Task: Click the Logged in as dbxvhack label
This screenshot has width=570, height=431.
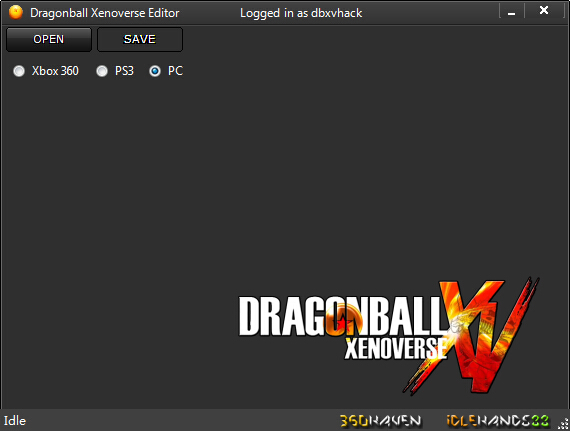Action: click(x=301, y=13)
